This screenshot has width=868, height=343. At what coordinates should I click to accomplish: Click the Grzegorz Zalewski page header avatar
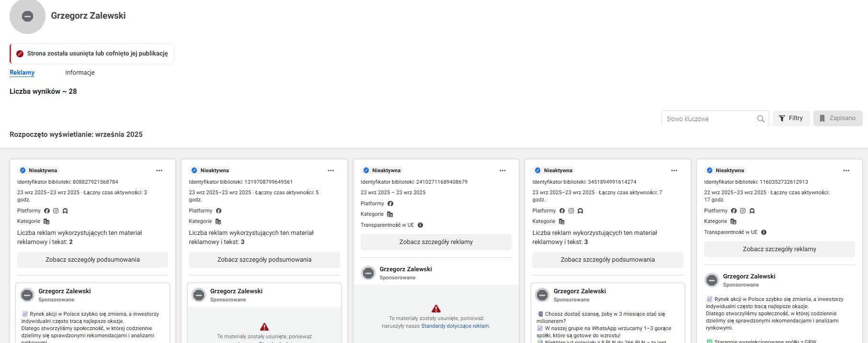click(27, 16)
